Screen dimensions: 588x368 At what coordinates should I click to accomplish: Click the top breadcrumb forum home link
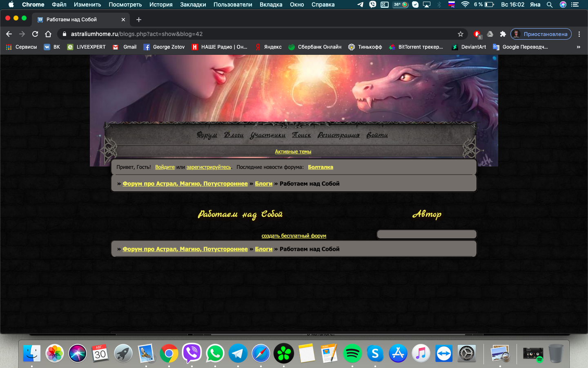(185, 184)
